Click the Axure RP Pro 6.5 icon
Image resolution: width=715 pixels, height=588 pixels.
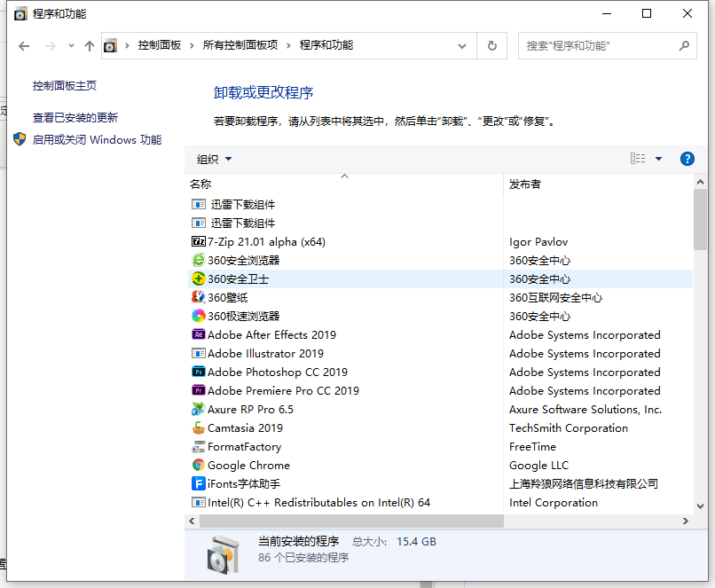pyautogui.click(x=199, y=410)
